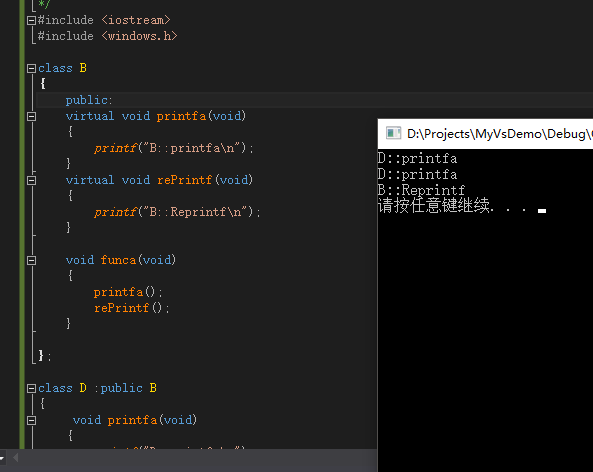This screenshot has height=472, width=593.
Task: Click the console title path D:\Projects\MyVsDemo\Debug
Action: [x=499, y=134]
